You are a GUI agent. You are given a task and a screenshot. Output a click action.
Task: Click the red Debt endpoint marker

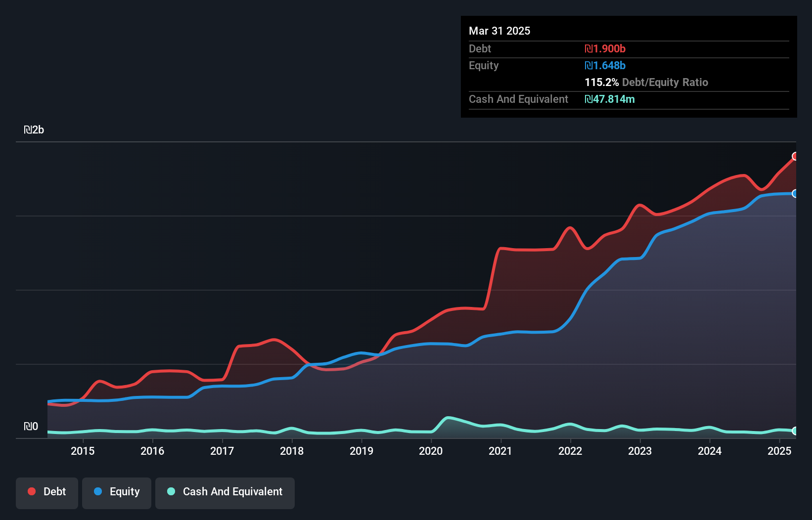pos(795,156)
